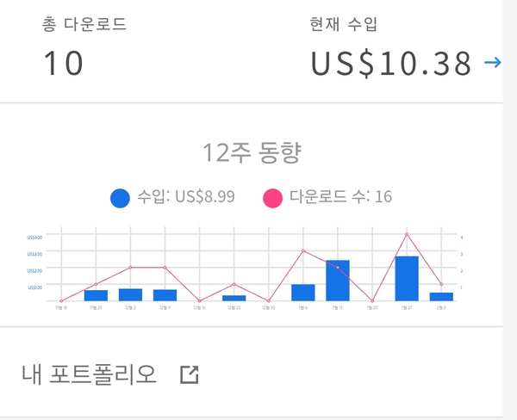Click the 총 다운로드 count of 10
This screenshot has width=517, height=420.
pos(61,64)
